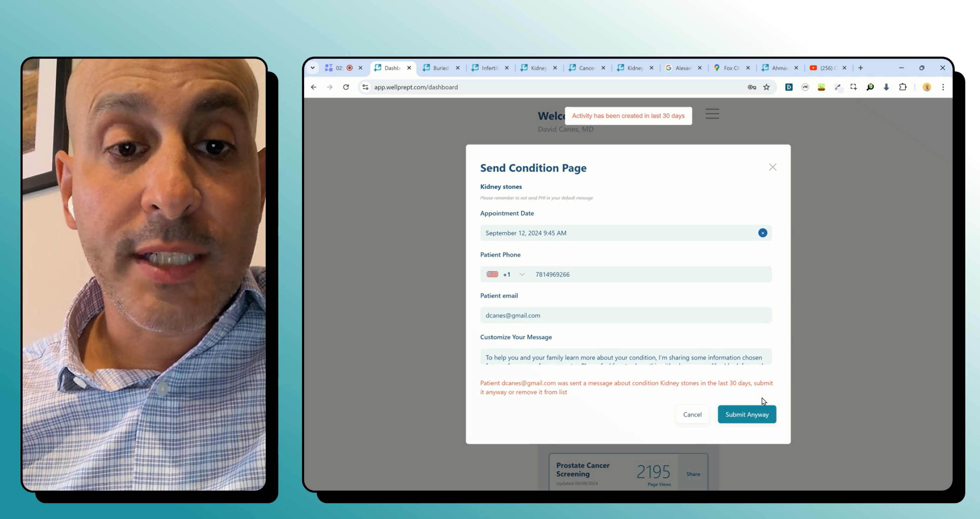980x519 pixels.
Task: Open the Chrome three-dot menu
Action: coord(943,87)
